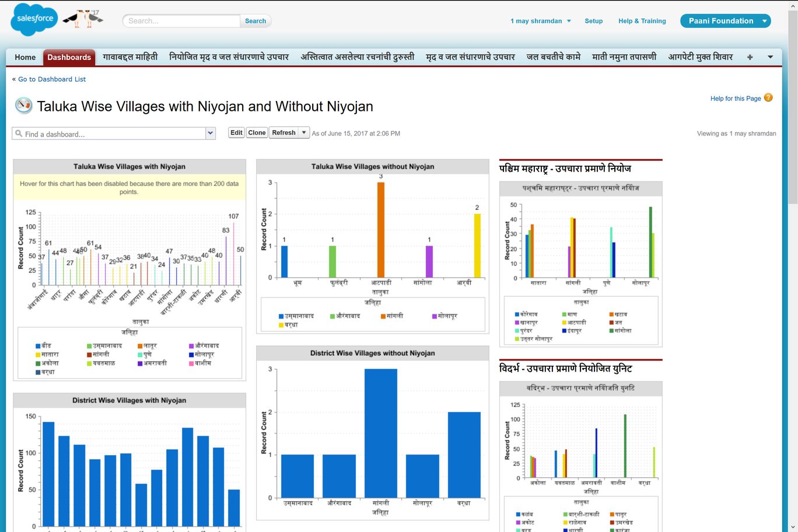Open the गावाबद्दल माहिती tab

pyautogui.click(x=130, y=57)
